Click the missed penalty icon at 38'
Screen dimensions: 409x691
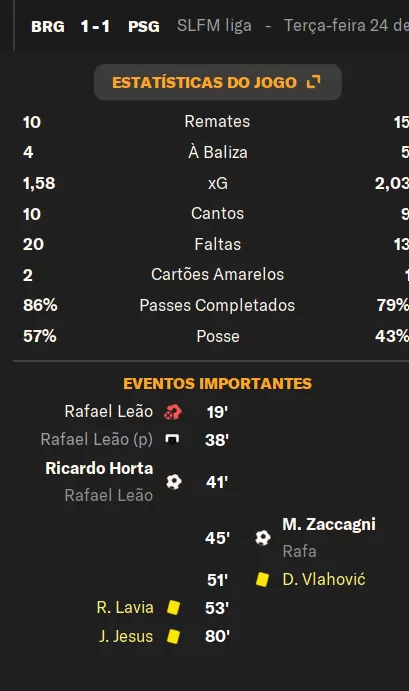click(x=172, y=439)
